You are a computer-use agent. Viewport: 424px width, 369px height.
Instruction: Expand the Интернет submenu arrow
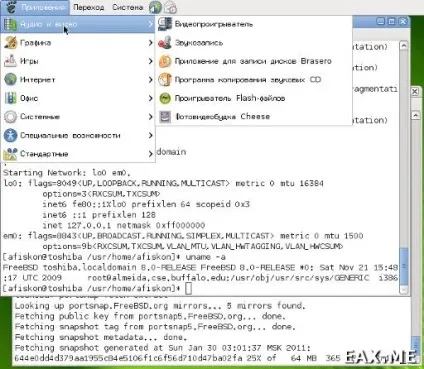150,80
